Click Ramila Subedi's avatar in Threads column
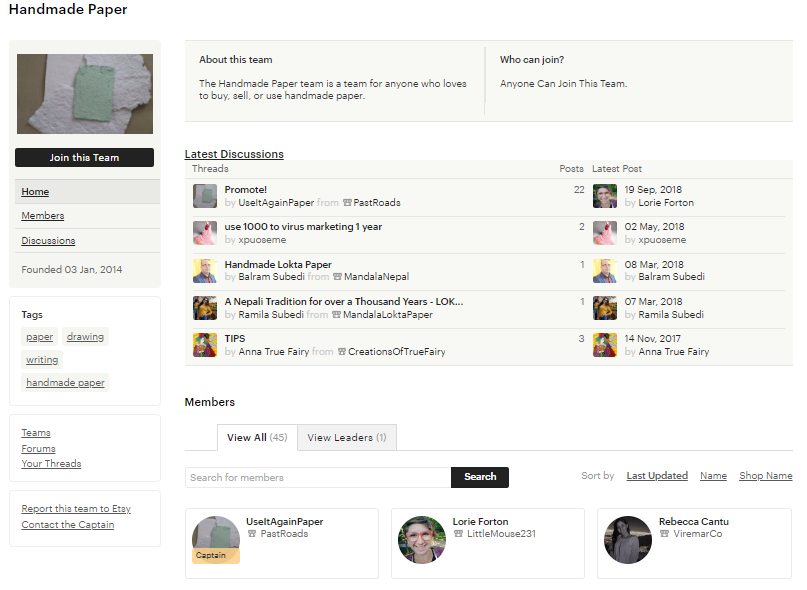The image size is (807, 590). point(205,308)
